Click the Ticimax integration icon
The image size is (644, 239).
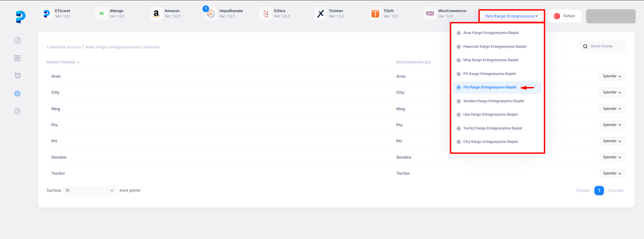tap(320, 14)
